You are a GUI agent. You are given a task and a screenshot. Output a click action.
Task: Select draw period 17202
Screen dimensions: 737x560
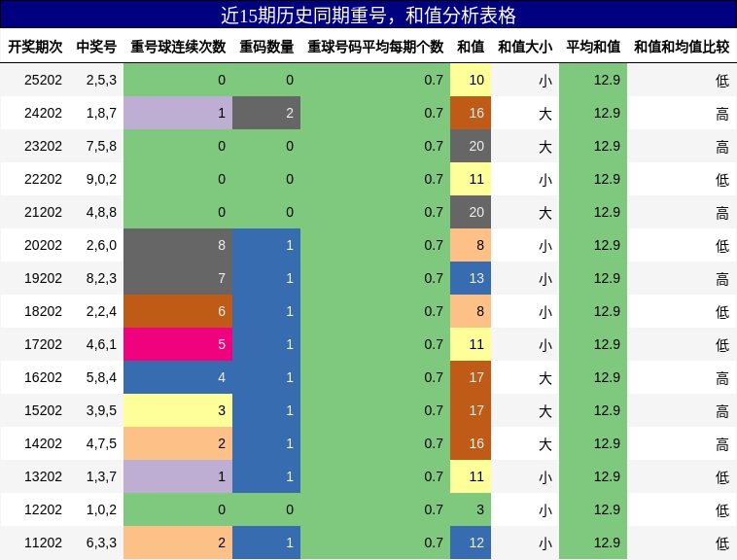click(43, 344)
